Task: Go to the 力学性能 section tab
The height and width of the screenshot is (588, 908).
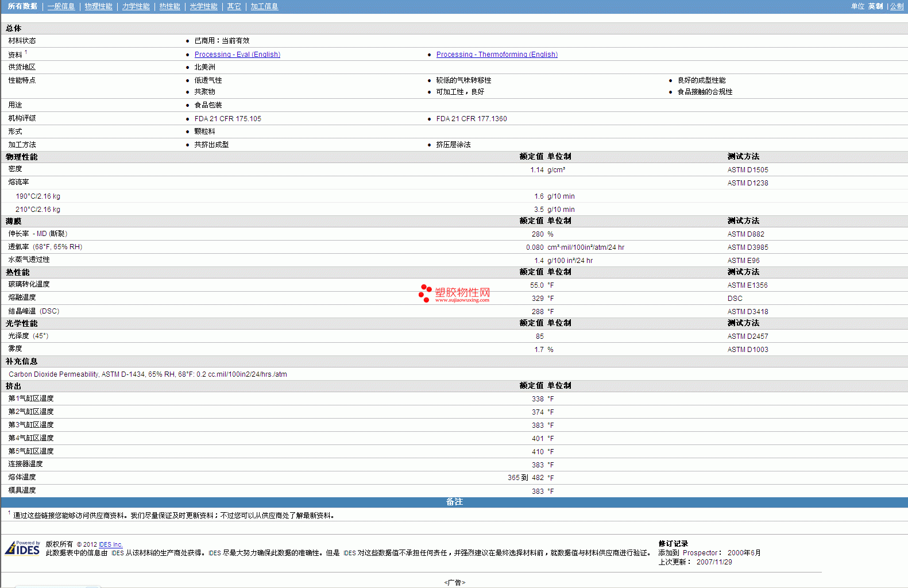Action: click(x=136, y=6)
